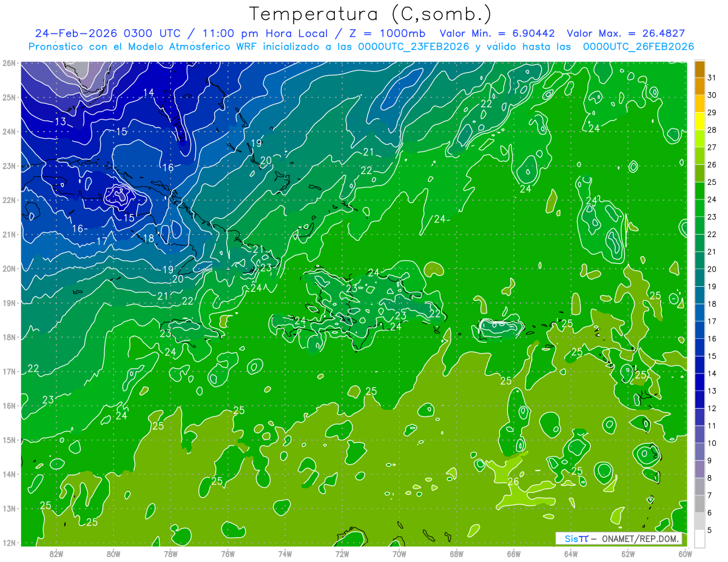Click the orange legend swatch between 30 and 31
The image size is (728, 562).
click(x=699, y=86)
